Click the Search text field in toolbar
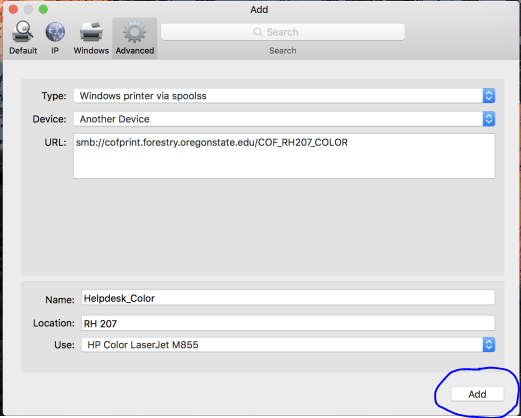The height and width of the screenshot is (418, 521). [283, 32]
